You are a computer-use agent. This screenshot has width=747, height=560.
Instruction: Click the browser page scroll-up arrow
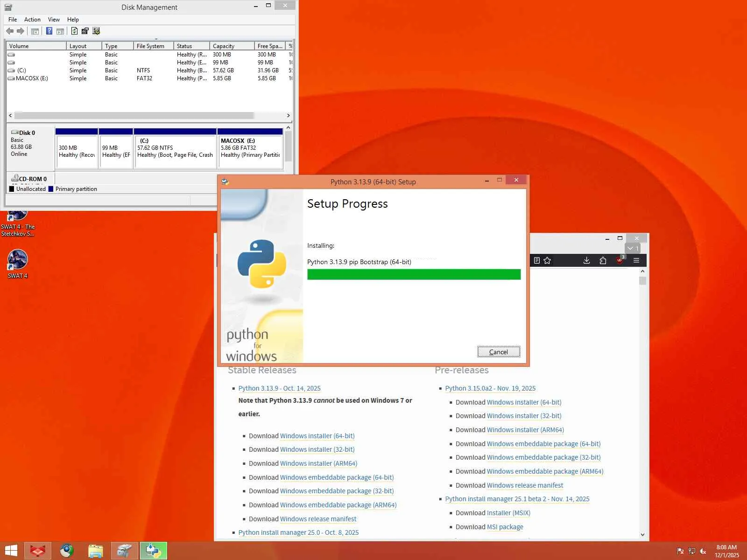[642, 271]
